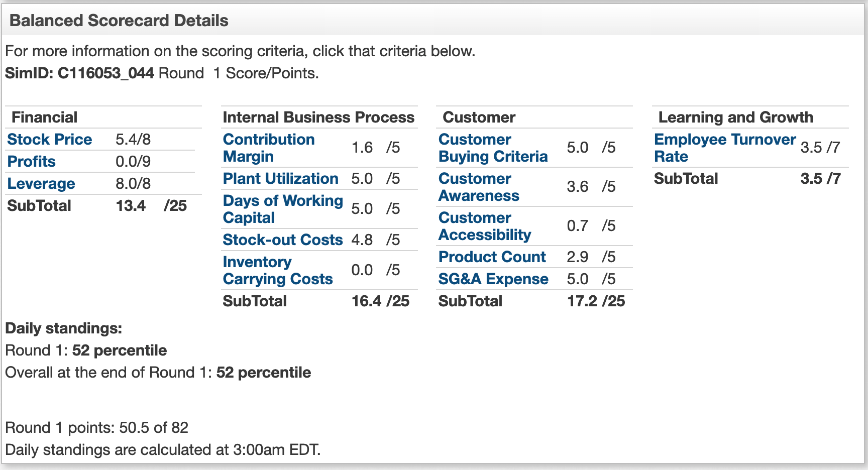Click the Round 1 points total text
Screen dimensions: 868x470
point(96,427)
